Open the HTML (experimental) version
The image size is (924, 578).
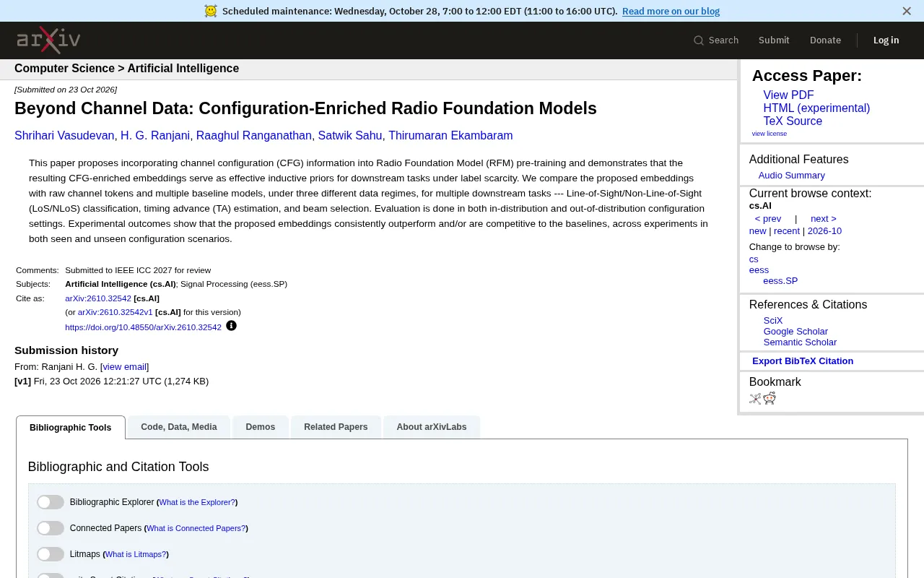[x=816, y=108]
